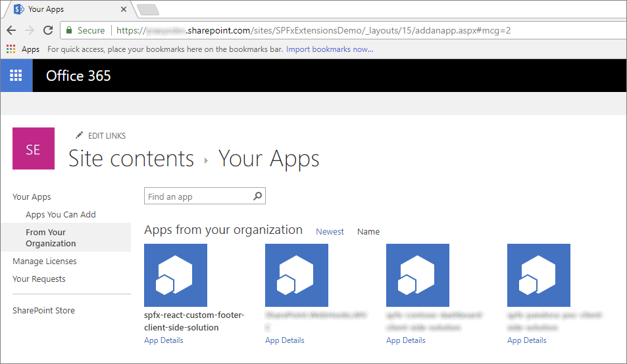
Task: Click spfx-react-custom-footer-client-side-solution app name
Action: coord(194,321)
